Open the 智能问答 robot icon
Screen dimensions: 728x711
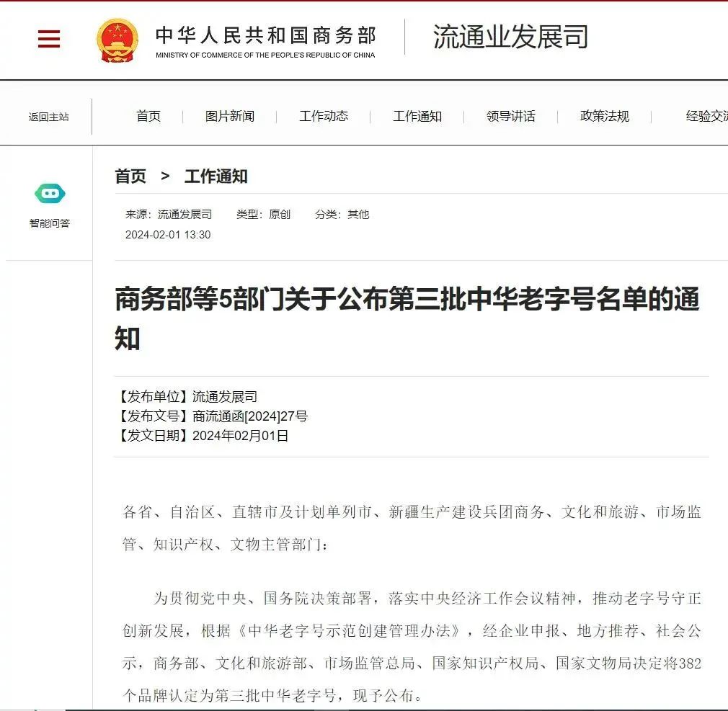pyautogui.click(x=50, y=193)
